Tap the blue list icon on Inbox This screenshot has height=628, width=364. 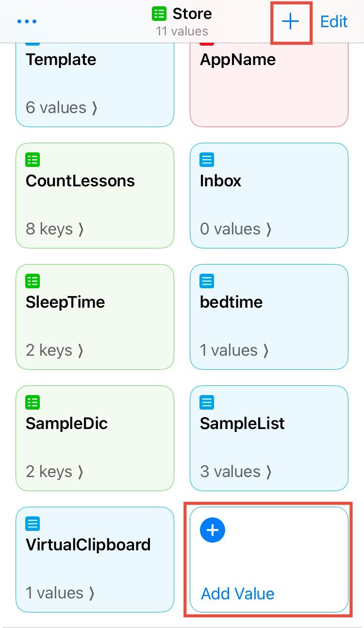point(207,159)
